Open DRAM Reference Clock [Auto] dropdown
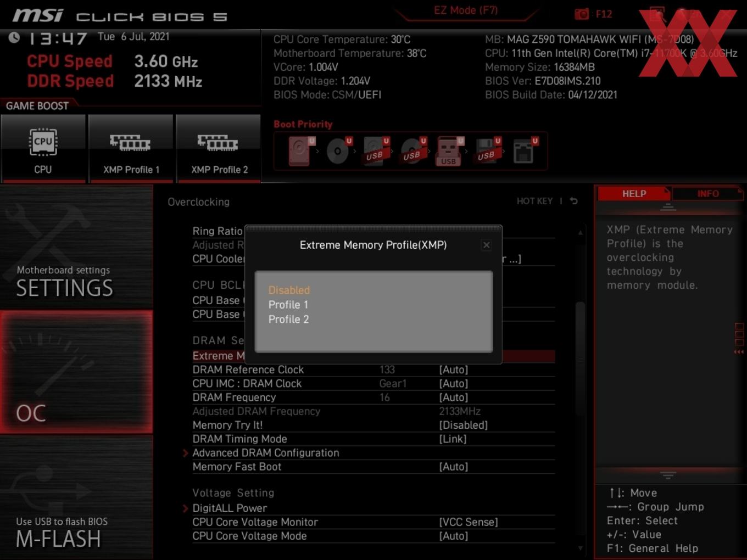 [453, 370]
